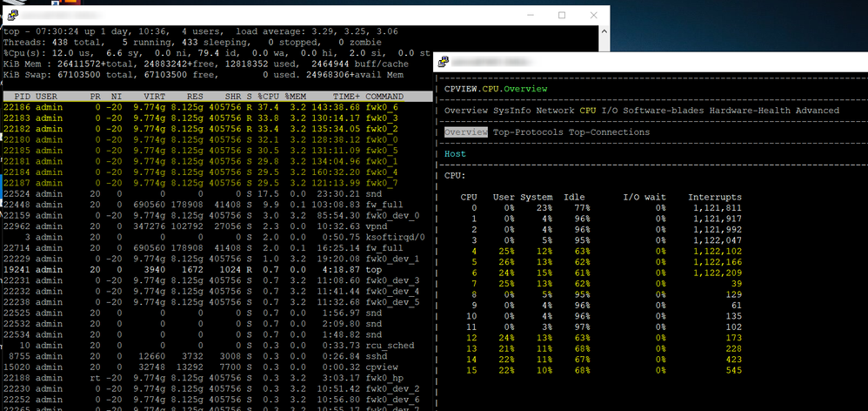Click the PuTTY icon of cpview window

pos(444,62)
